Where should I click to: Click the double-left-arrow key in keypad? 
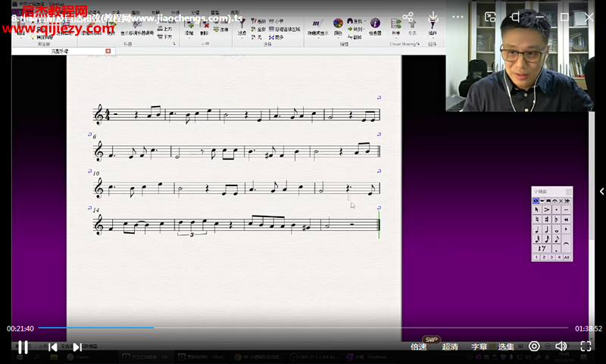[566, 219]
